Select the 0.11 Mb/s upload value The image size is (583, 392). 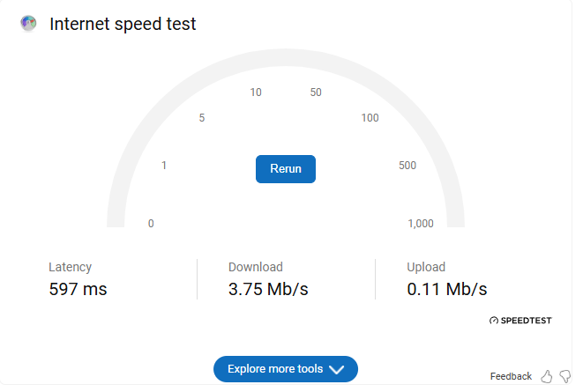447,289
